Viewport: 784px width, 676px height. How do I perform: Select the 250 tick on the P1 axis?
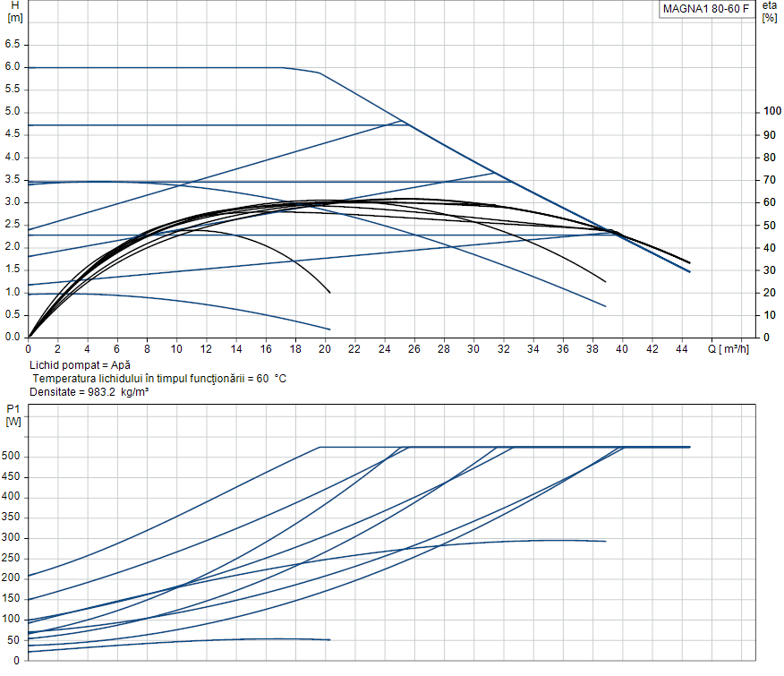[x=12, y=558]
